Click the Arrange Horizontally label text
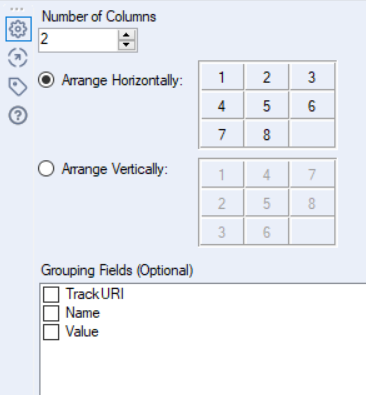Image resolution: width=366 pixels, height=395 pixels. [x=122, y=80]
